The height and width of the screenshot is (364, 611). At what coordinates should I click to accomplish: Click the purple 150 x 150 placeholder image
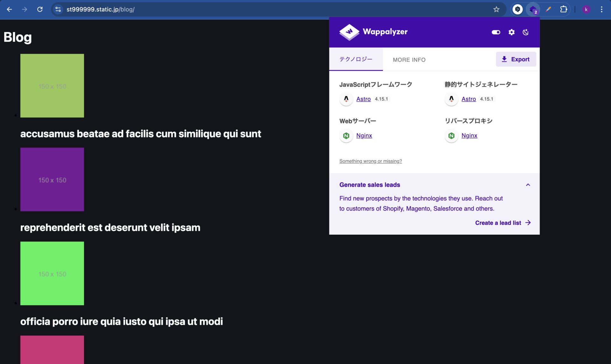pos(52,179)
